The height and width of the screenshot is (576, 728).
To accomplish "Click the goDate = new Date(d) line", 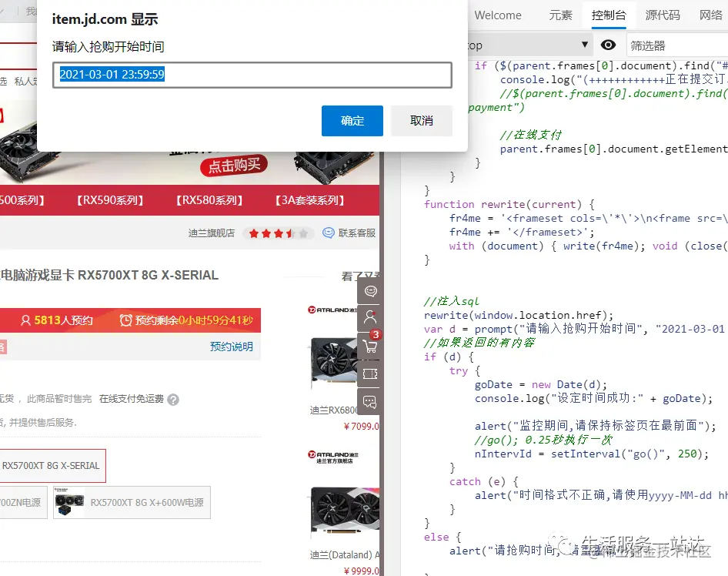I will tap(540, 384).
